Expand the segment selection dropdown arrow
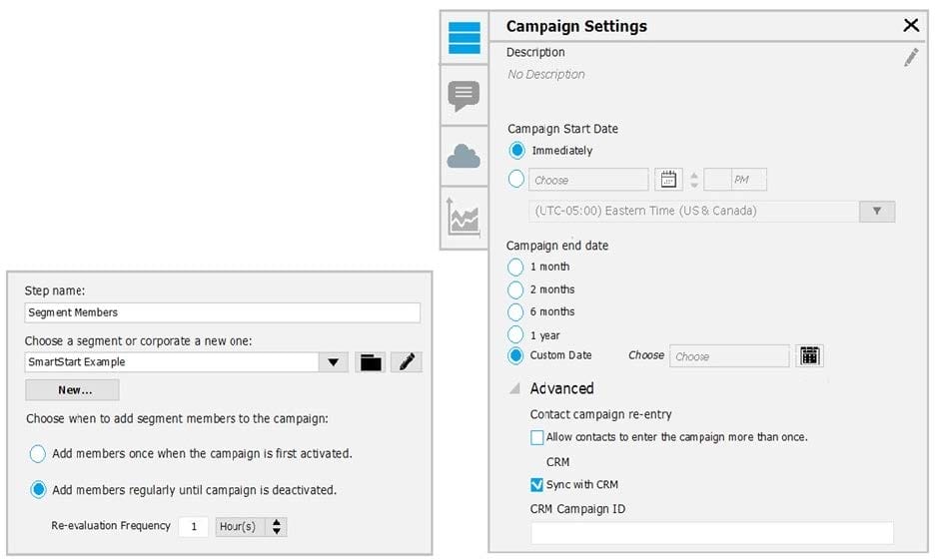 [334, 362]
